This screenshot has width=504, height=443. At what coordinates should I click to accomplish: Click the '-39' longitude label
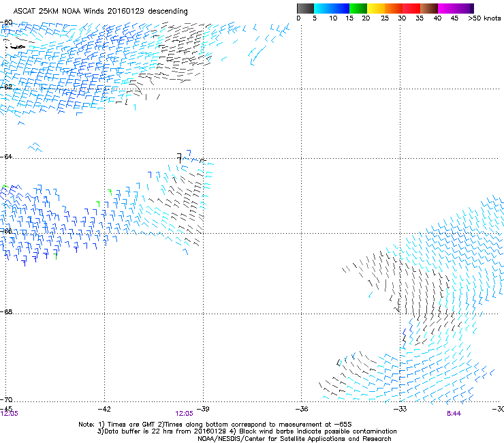[x=203, y=409]
